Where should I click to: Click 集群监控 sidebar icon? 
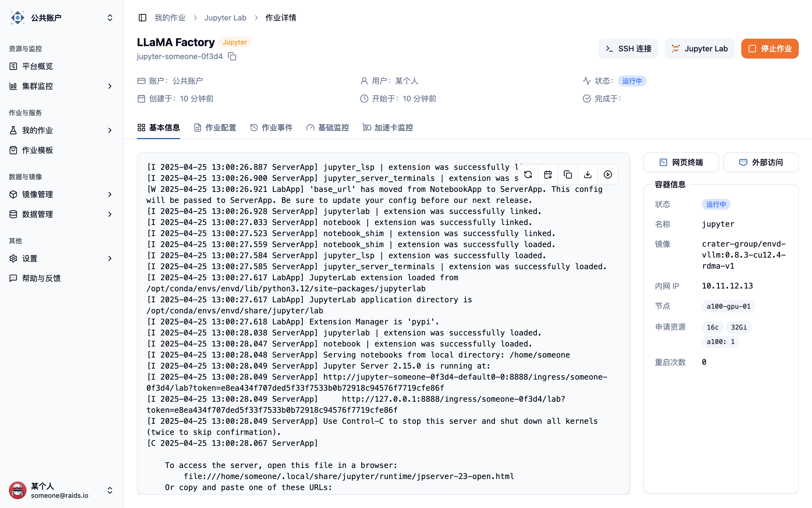(x=13, y=86)
